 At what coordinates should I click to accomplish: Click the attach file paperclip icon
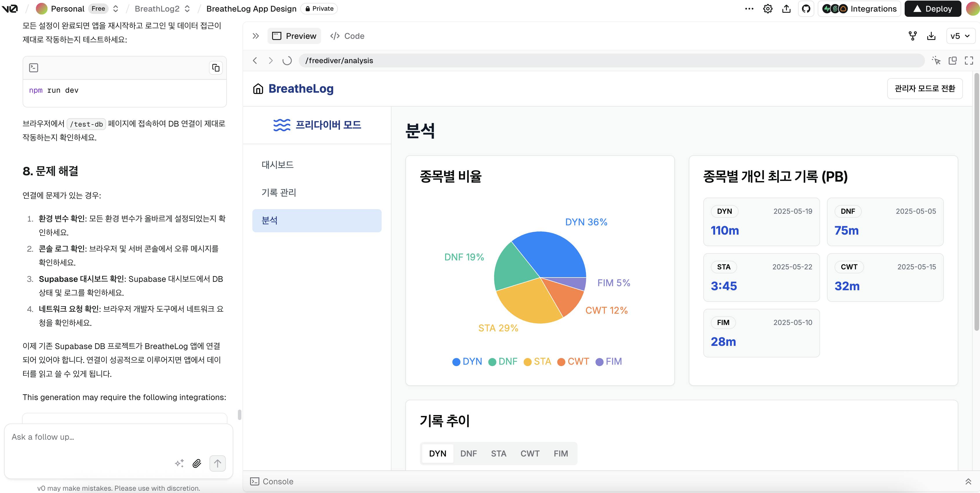(197, 463)
